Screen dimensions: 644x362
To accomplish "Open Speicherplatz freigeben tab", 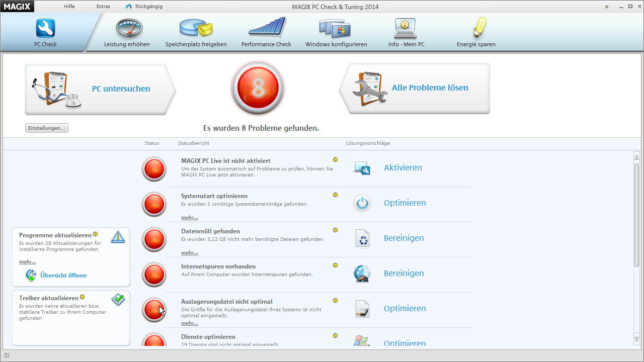I will tap(196, 32).
